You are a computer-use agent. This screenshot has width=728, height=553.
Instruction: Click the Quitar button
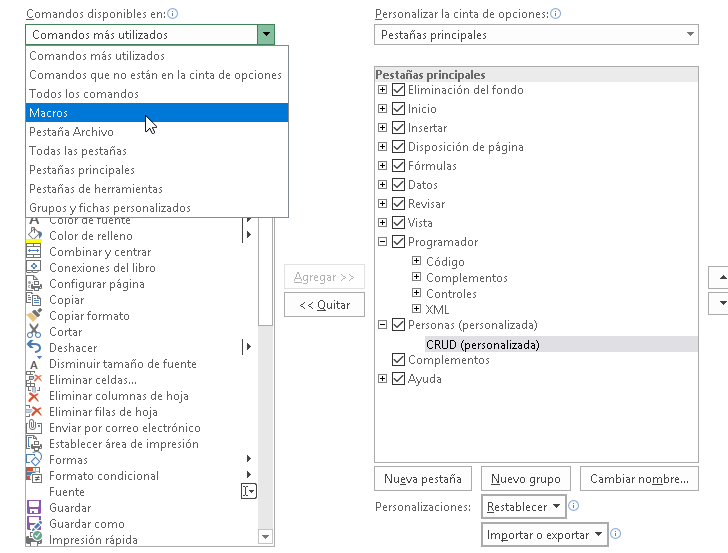[325, 305]
